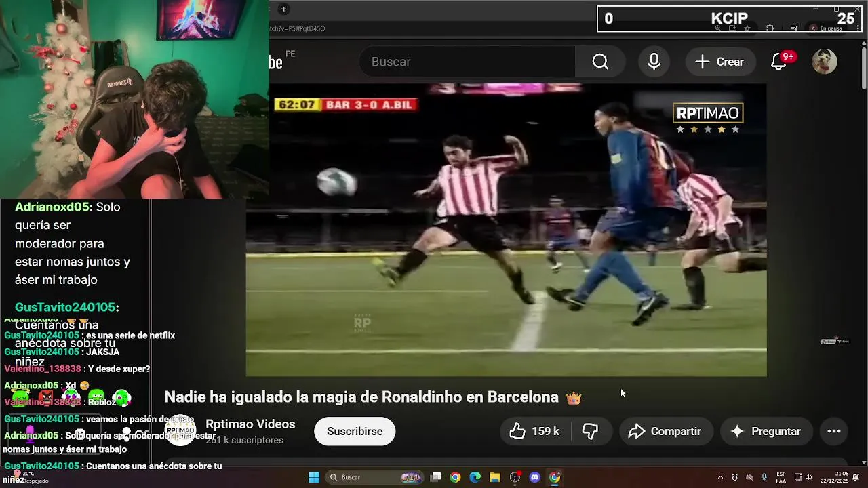Click the video player to toggle playback
The image size is (868, 488).
pos(506,230)
